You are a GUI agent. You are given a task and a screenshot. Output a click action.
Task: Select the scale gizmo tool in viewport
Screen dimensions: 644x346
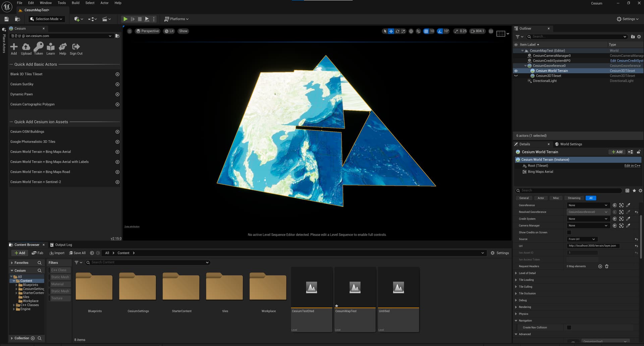click(x=404, y=31)
